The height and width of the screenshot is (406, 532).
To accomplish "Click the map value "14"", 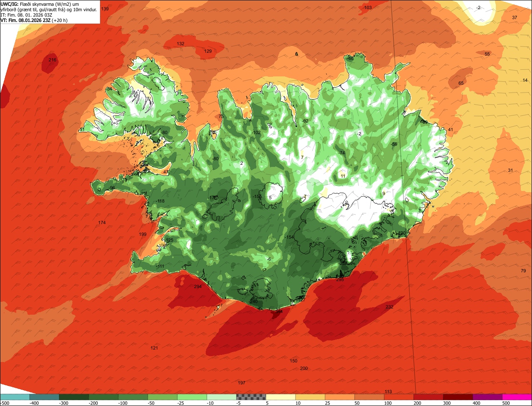I will point(525,80).
